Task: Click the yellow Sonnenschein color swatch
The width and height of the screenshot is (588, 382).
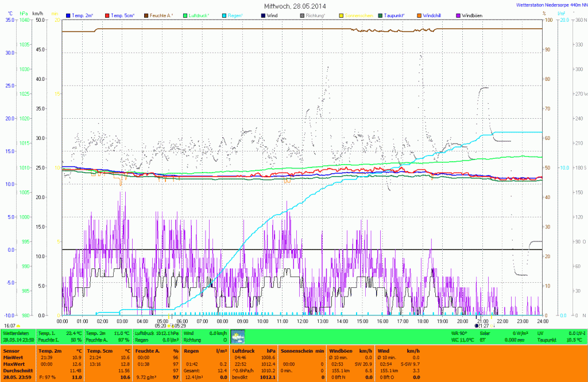Action: (x=342, y=15)
